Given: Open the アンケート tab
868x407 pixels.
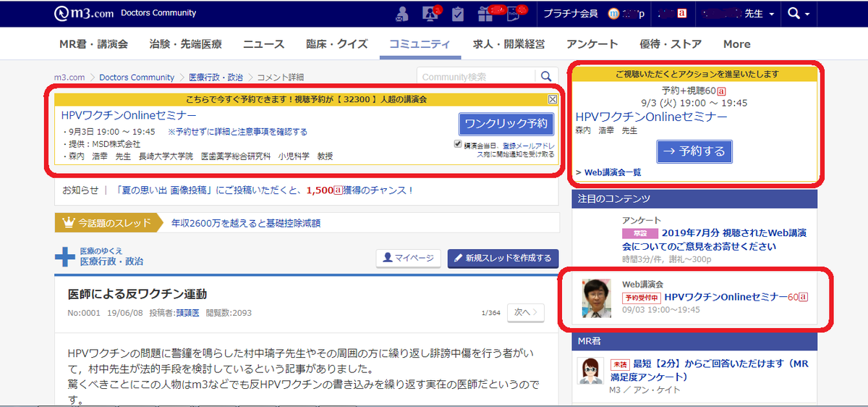Looking at the screenshot, I should [592, 44].
